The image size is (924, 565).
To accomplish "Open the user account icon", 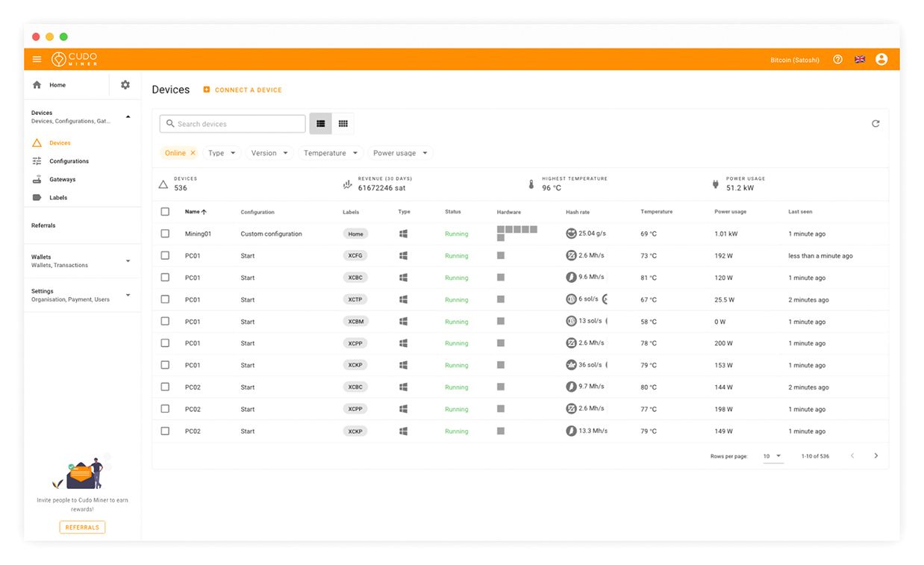I will tap(881, 59).
